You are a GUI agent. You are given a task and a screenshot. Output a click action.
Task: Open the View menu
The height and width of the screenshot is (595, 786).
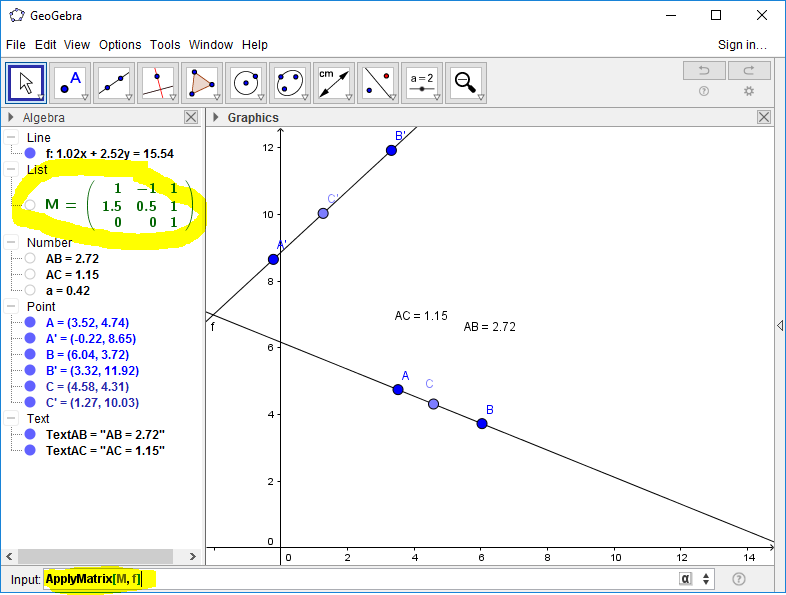pyautogui.click(x=77, y=45)
